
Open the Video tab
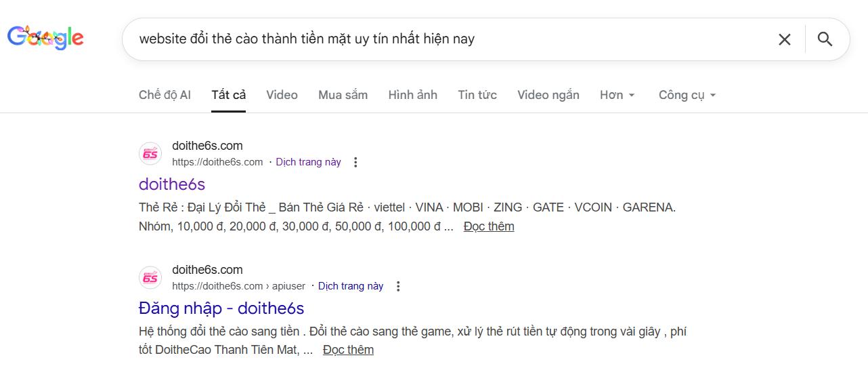(282, 95)
